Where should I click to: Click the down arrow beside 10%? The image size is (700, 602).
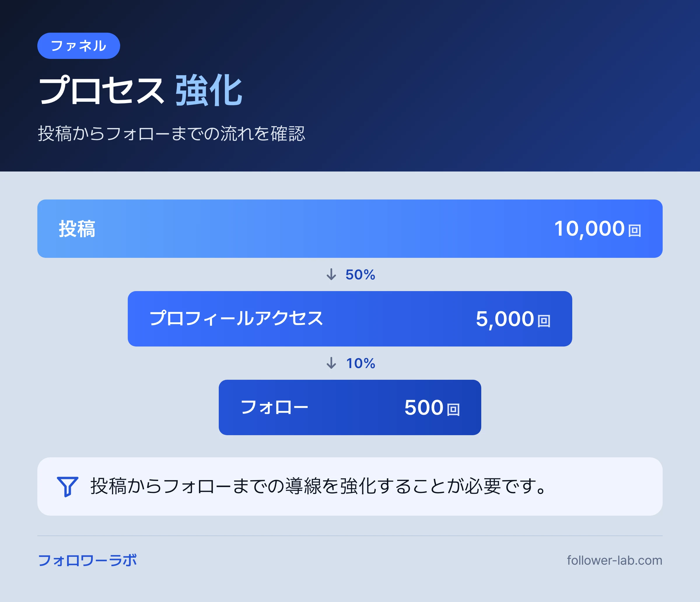[331, 363]
